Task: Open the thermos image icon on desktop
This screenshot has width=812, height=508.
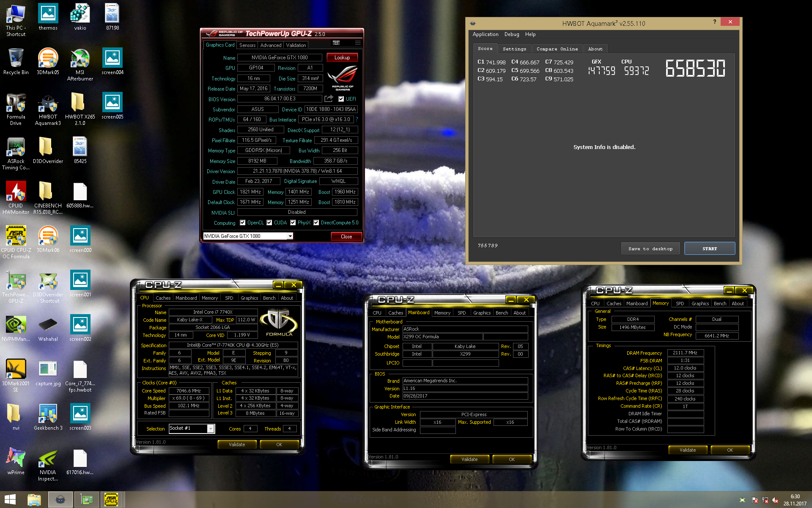Action: coord(48,17)
